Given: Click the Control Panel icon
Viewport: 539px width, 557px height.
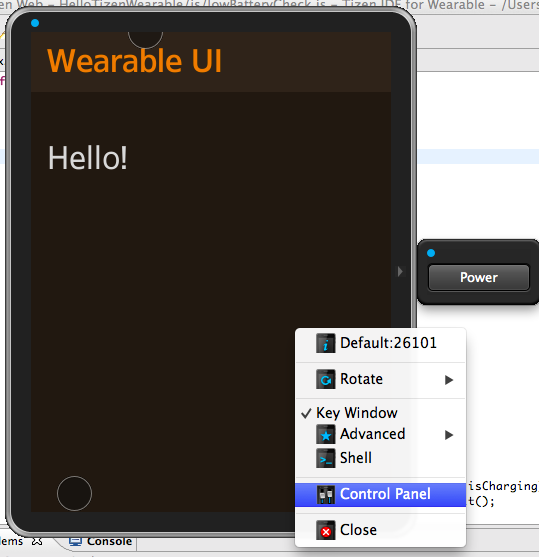Looking at the screenshot, I should click(325, 494).
